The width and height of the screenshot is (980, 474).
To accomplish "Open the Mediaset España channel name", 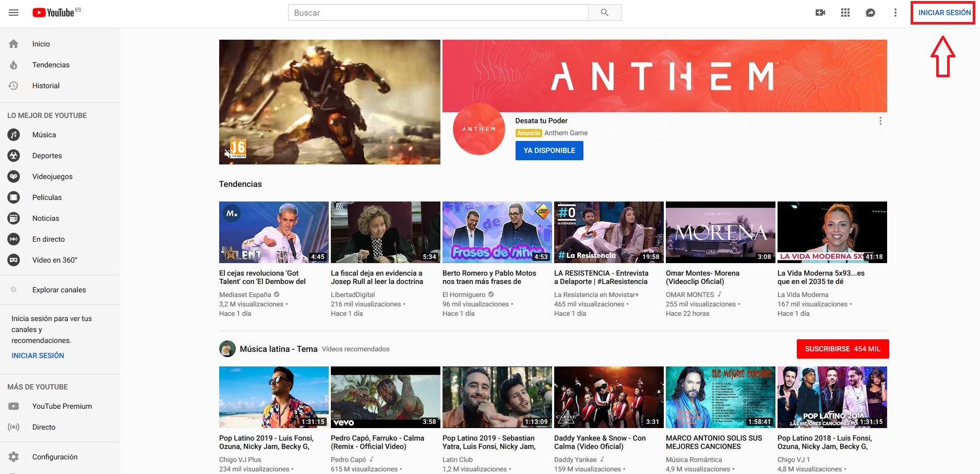I will pos(245,294).
